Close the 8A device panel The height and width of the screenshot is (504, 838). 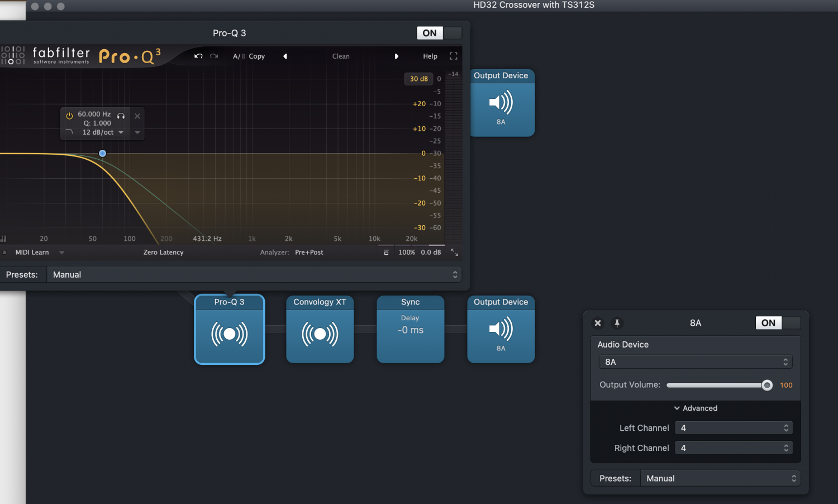pos(598,323)
